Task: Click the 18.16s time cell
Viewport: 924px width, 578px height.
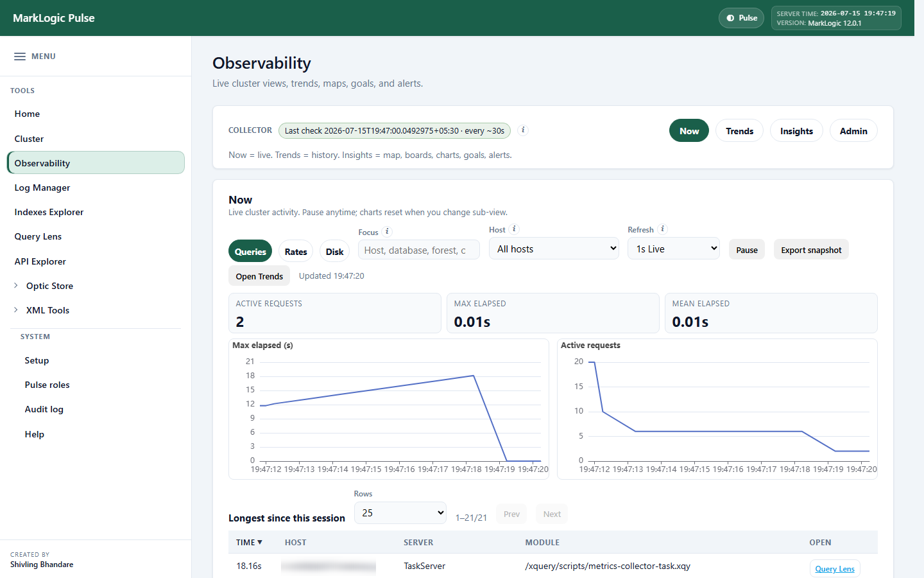Action: 249,566
